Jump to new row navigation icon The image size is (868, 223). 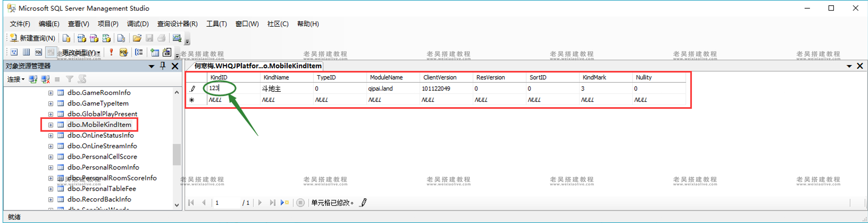point(285,202)
